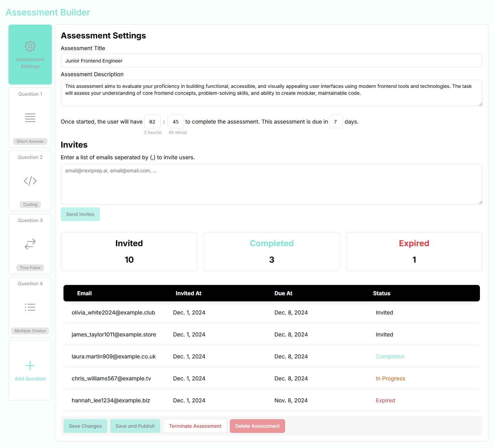This screenshot has height=448, width=494.
Task: Select the Completed statistics card
Action: point(271,252)
